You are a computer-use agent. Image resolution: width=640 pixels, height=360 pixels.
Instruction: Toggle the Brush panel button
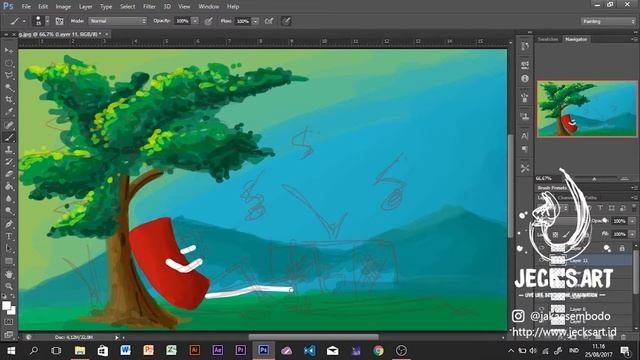pos(60,21)
